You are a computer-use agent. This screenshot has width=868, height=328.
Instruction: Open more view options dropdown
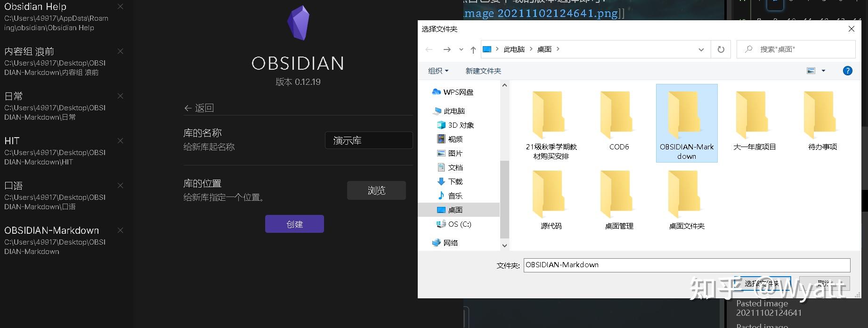pos(823,71)
